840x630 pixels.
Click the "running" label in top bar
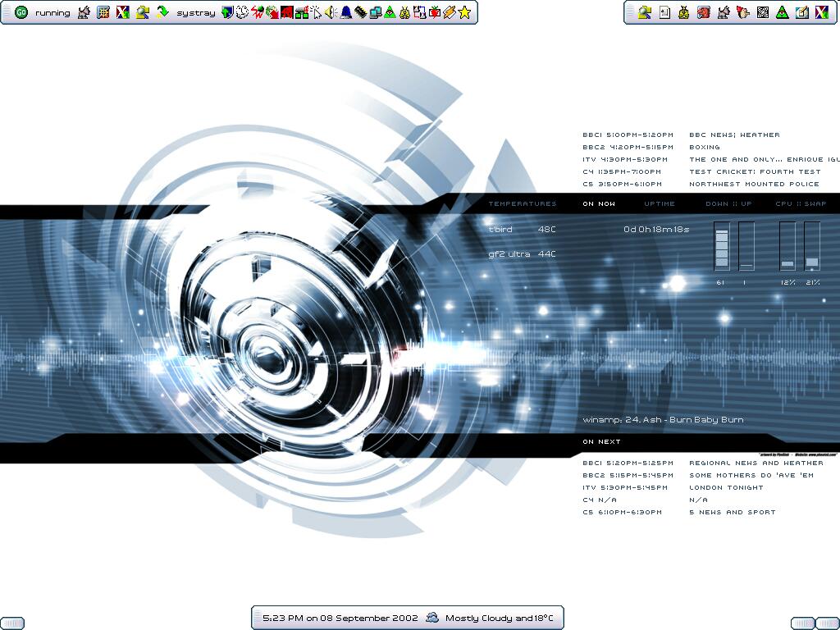[x=52, y=13]
